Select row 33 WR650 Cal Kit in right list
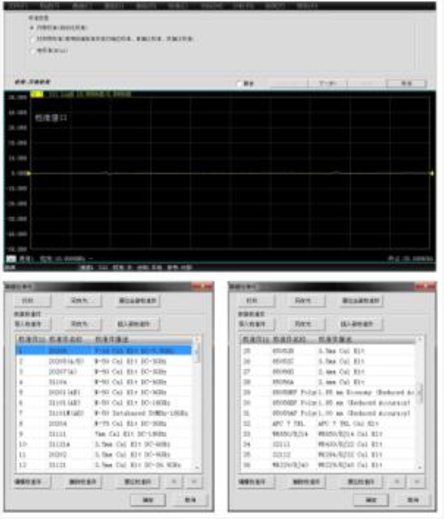This screenshot has height=519, width=444. (x=328, y=434)
